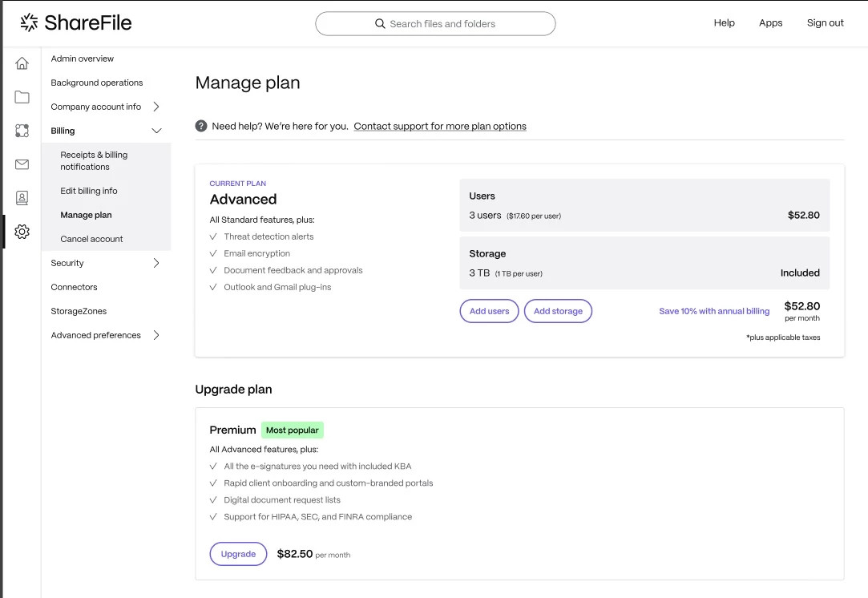Click Outlook and Gmail plug-ins feature
The image size is (868, 598).
click(277, 287)
